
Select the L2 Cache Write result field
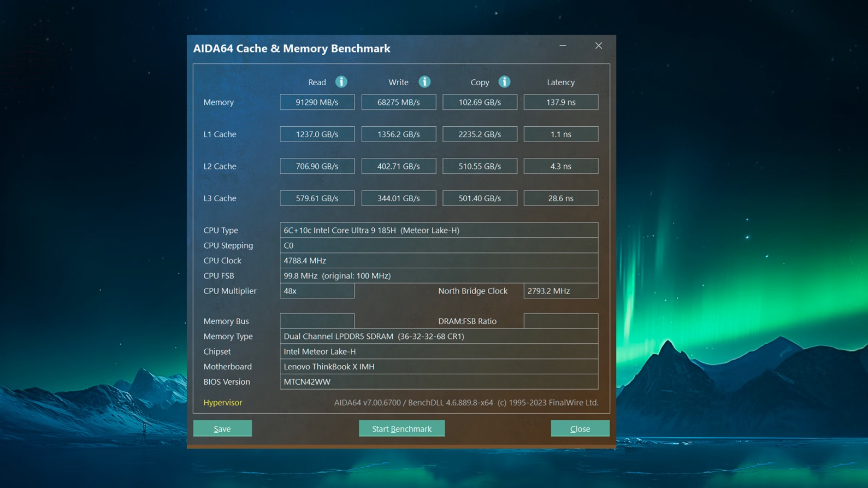(x=398, y=166)
